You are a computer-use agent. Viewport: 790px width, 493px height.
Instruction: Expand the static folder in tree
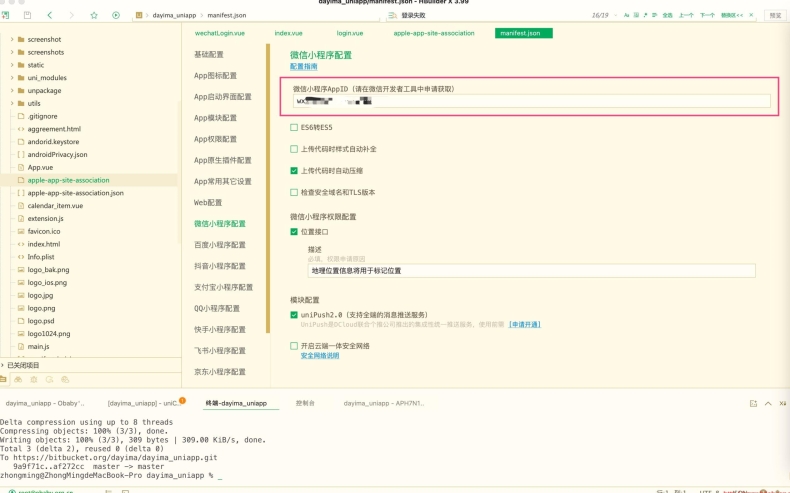click(x=11, y=65)
